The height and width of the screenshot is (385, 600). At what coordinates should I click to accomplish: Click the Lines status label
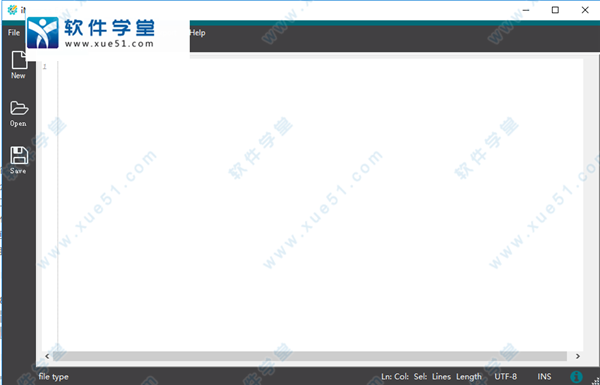pyautogui.click(x=441, y=377)
